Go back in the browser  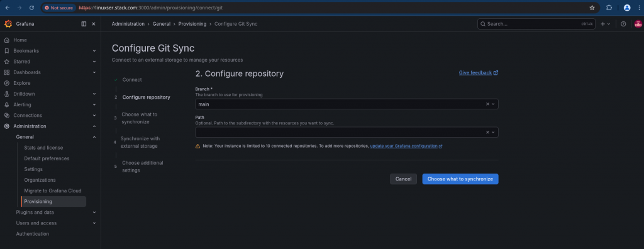[x=8, y=8]
